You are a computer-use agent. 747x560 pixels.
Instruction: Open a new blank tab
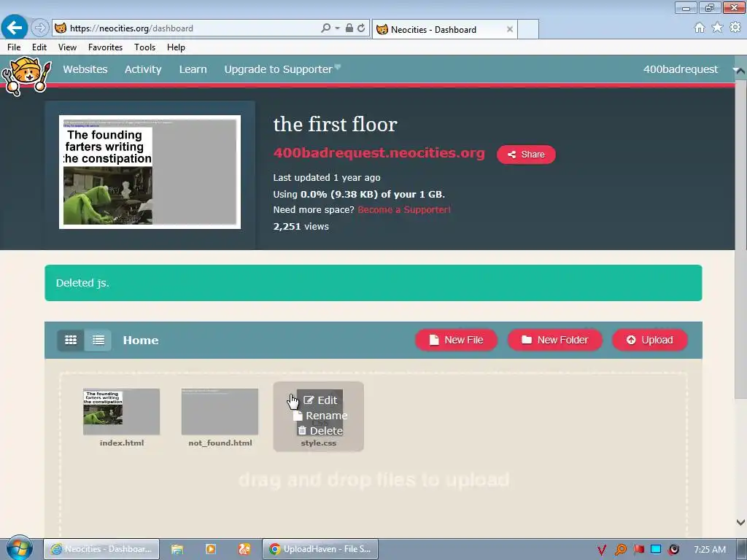point(528,29)
